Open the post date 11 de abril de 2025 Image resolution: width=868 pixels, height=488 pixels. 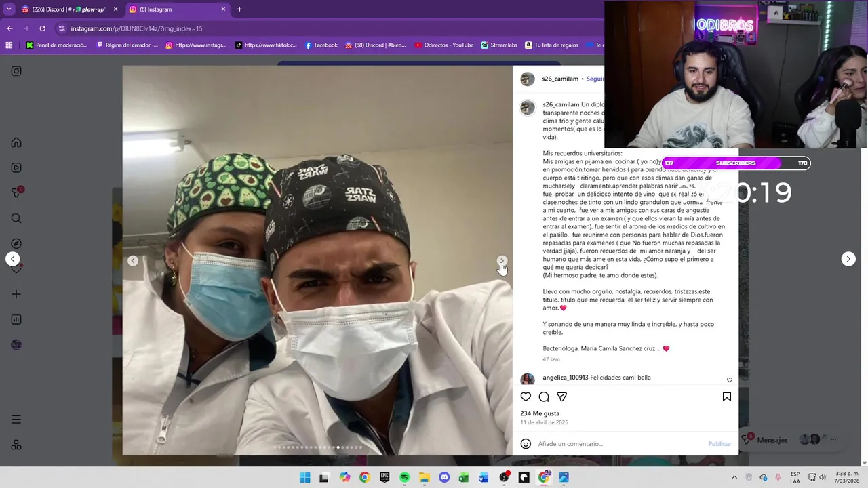(x=544, y=422)
